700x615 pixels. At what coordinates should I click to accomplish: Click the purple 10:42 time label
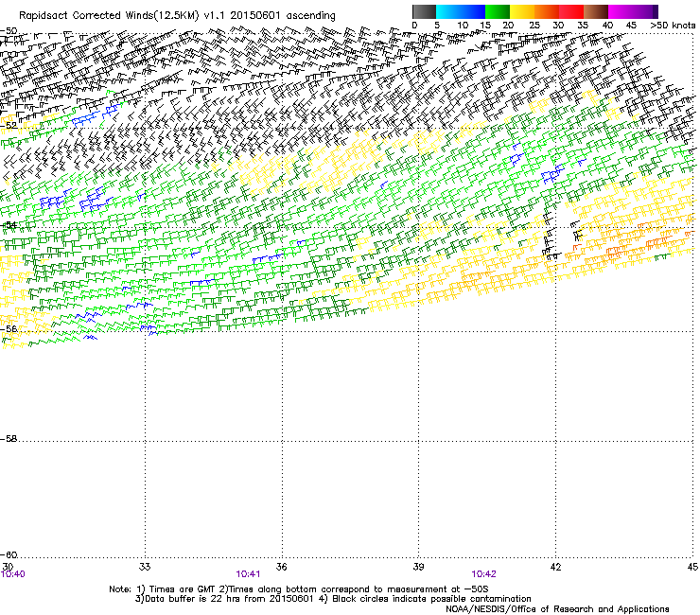coord(484,574)
